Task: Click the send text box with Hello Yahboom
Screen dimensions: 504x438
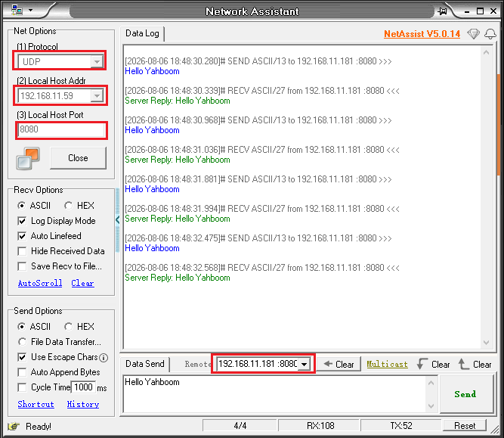Action: (x=275, y=394)
